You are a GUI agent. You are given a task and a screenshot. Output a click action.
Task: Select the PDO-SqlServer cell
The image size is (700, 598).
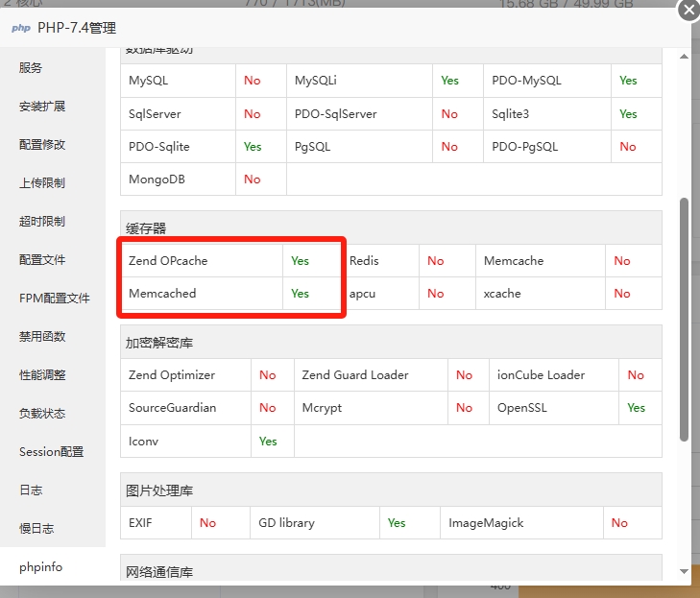point(359,114)
